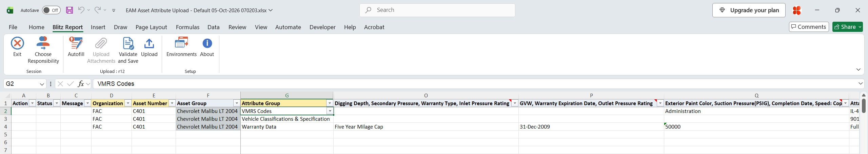Open the Share button dropdown arrow
The height and width of the screenshot is (154, 868).
point(860,27)
